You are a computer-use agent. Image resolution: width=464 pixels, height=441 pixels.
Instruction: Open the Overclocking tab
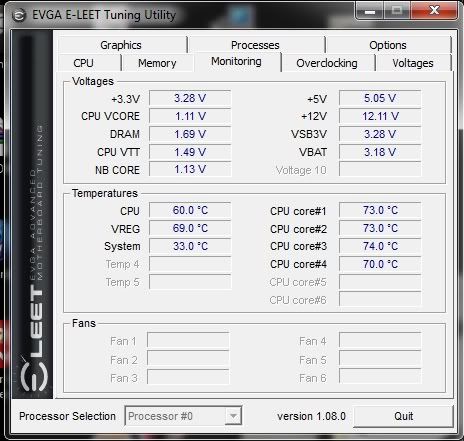click(327, 63)
